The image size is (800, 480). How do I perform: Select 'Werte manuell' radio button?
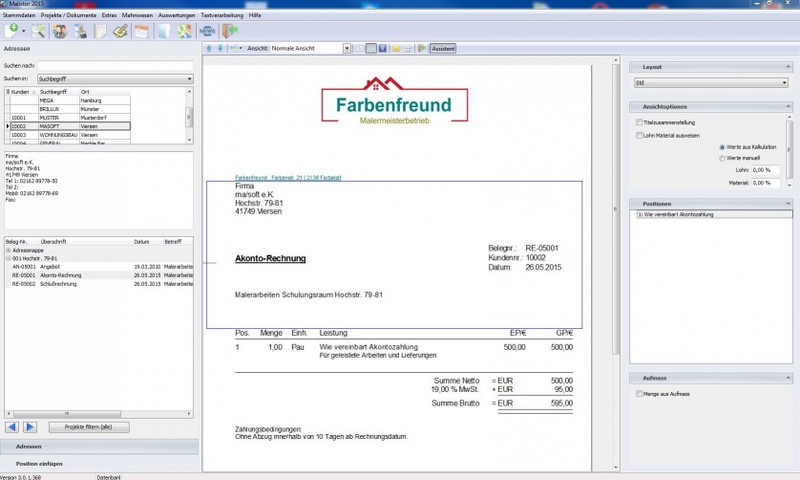tap(722, 158)
